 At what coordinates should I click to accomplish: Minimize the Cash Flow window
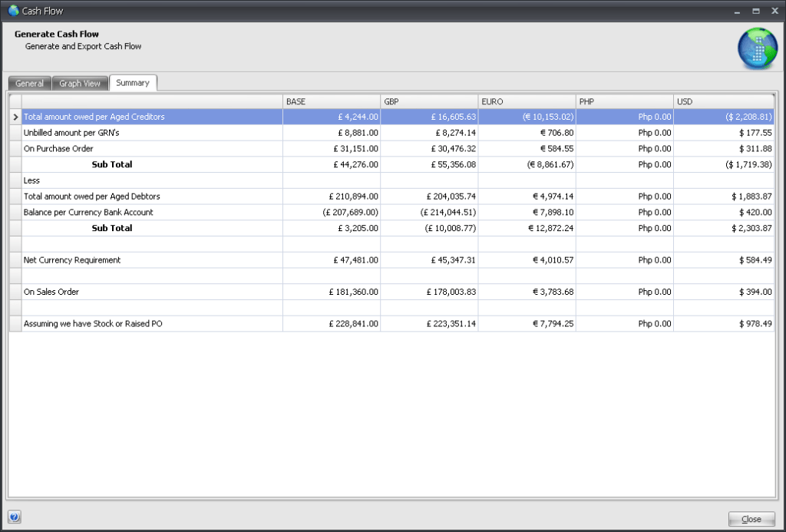tap(737, 11)
